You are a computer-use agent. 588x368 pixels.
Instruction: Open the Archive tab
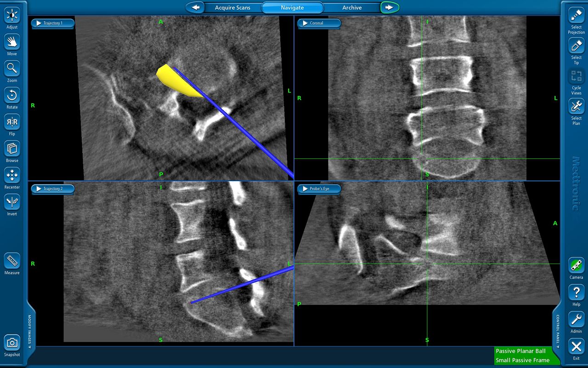(352, 7)
